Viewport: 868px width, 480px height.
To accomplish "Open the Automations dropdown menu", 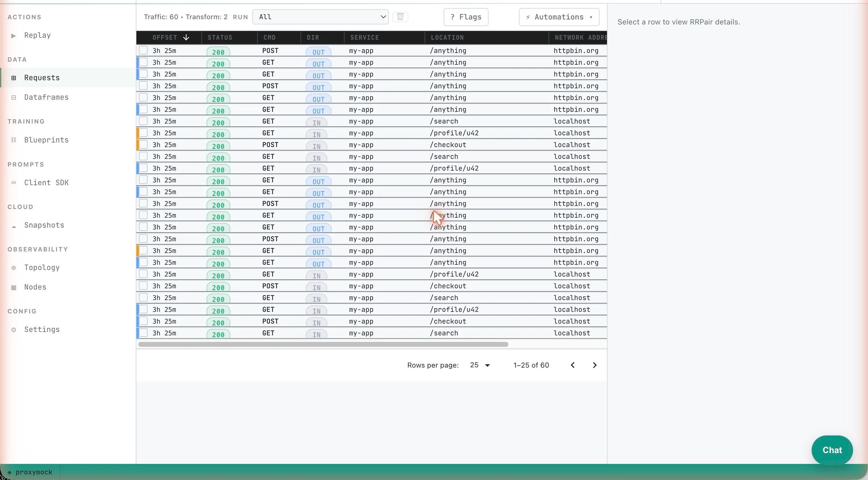I will click(559, 17).
